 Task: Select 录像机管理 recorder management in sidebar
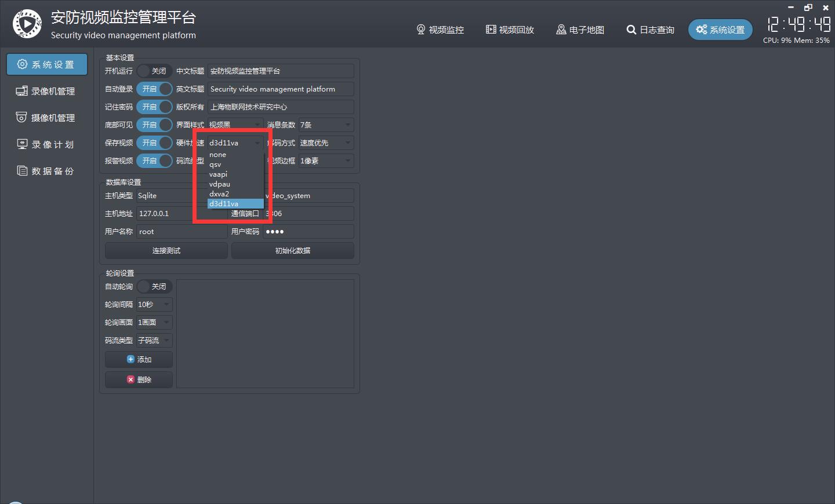[46, 91]
